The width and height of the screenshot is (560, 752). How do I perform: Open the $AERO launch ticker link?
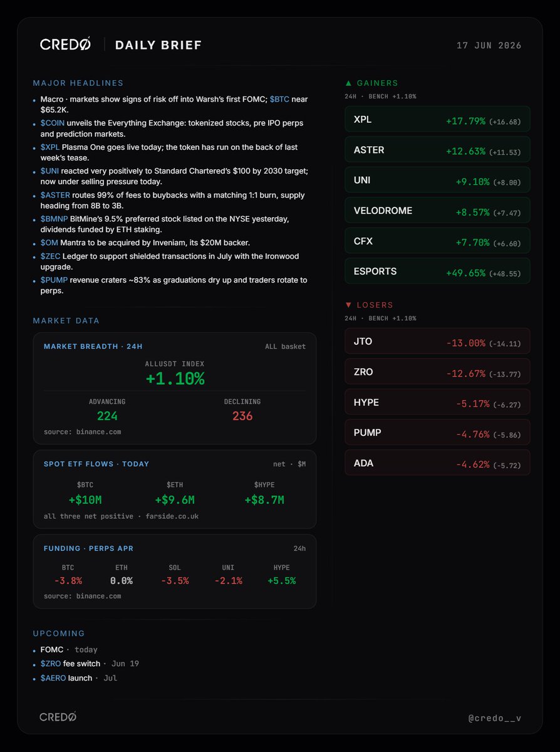[53, 678]
